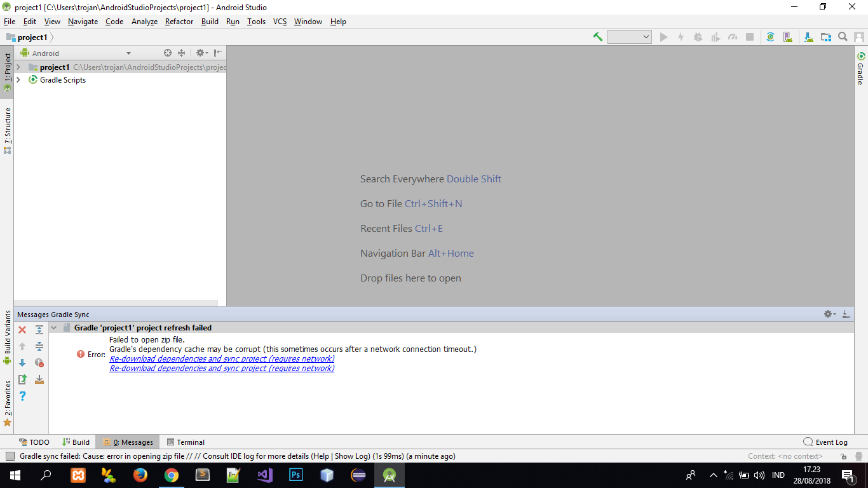Open the TODO tool window tab
This screenshot has height=488, width=868.
pyautogui.click(x=34, y=442)
